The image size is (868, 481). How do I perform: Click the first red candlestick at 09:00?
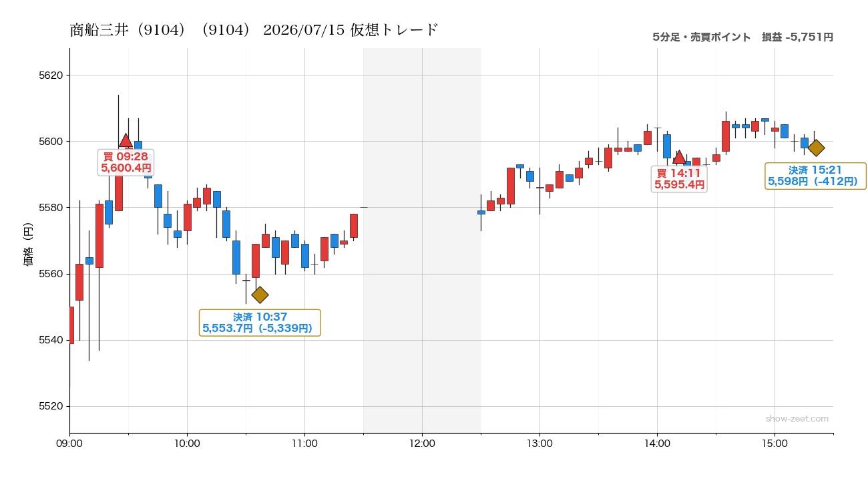coord(71,325)
